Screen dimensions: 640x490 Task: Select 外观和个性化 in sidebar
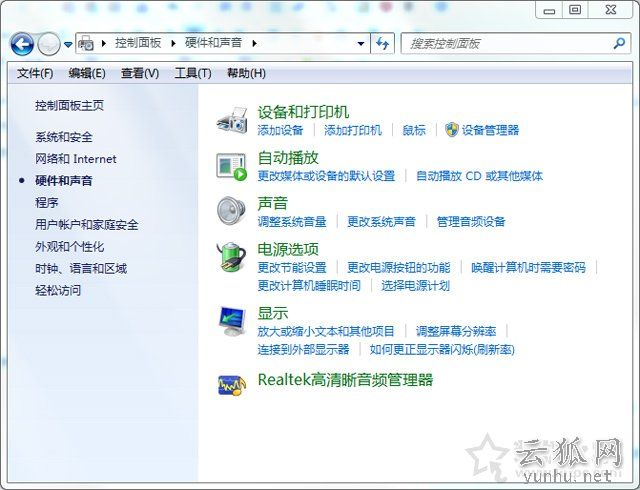pyautogui.click(x=69, y=247)
